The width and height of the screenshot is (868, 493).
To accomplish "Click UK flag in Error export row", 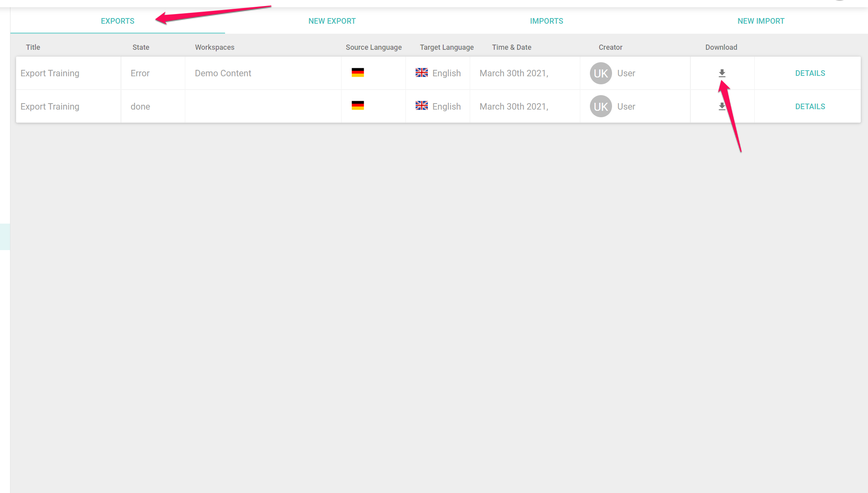I will click(x=422, y=73).
